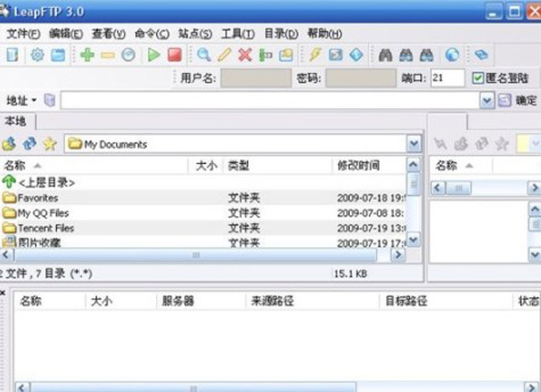Toggle the 匿名登陆 anonymous login checkbox
541x392 pixels.
(479, 78)
